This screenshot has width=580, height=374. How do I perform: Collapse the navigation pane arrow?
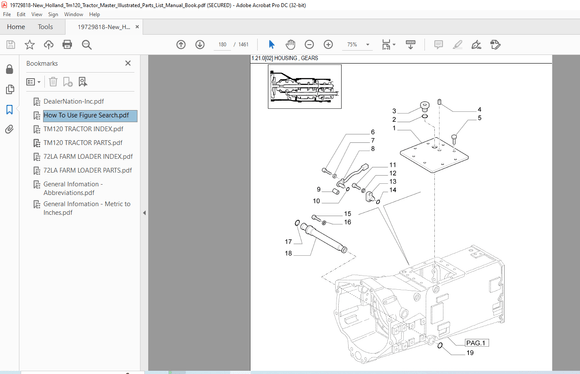144,213
